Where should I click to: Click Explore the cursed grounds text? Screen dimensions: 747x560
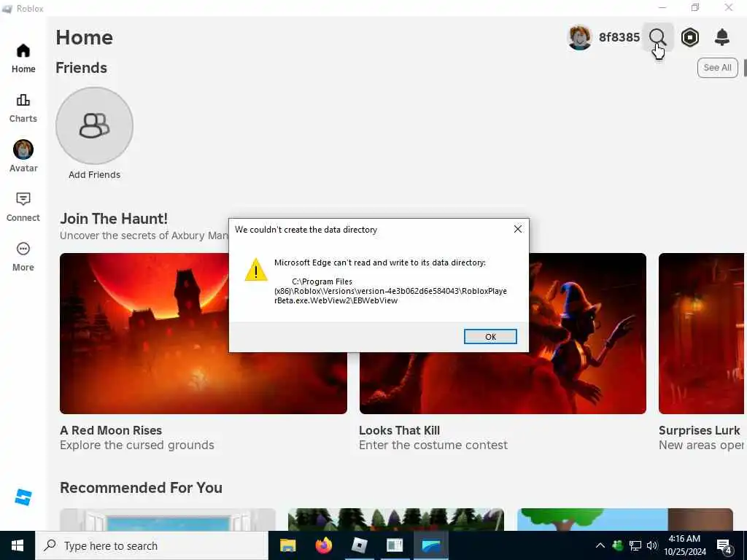(137, 446)
